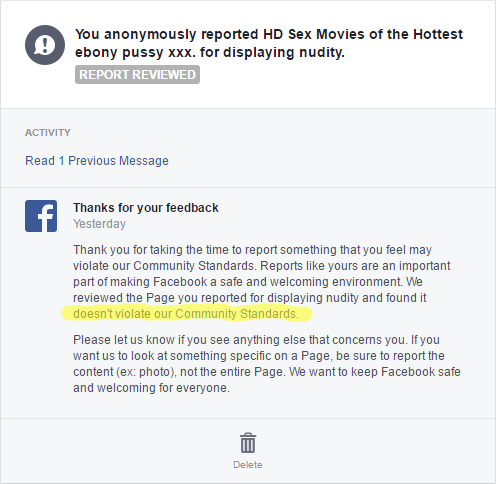Image resolution: width=496 pixels, height=484 pixels.
Task: Click the part of making Facebook line
Action: click(x=248, y=282)
